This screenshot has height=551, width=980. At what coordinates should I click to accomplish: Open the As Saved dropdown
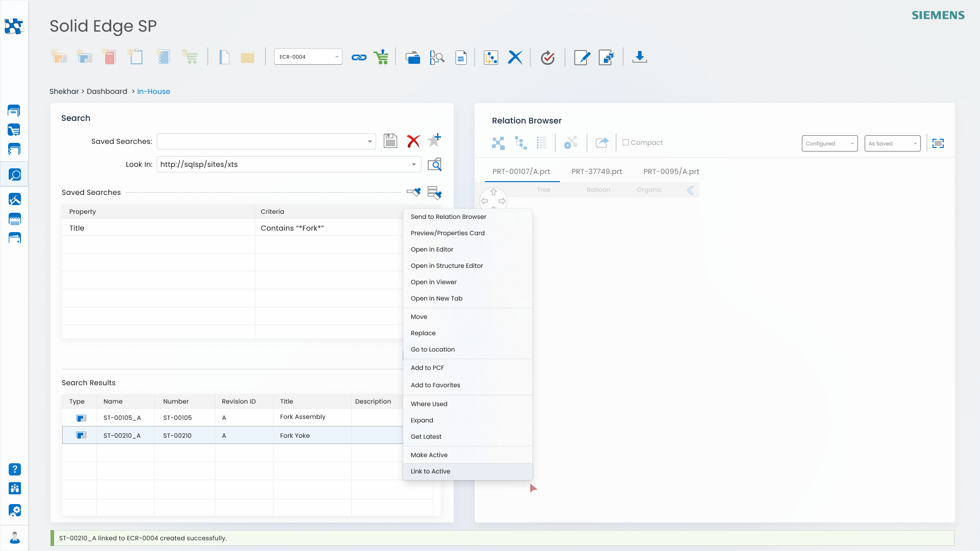click(892, 143)
